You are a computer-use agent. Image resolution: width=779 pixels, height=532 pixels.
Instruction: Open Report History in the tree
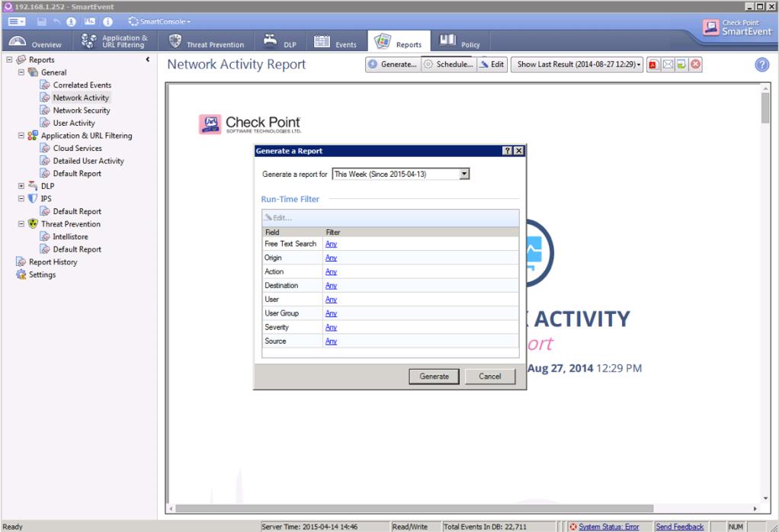click(x=53, y=261)
